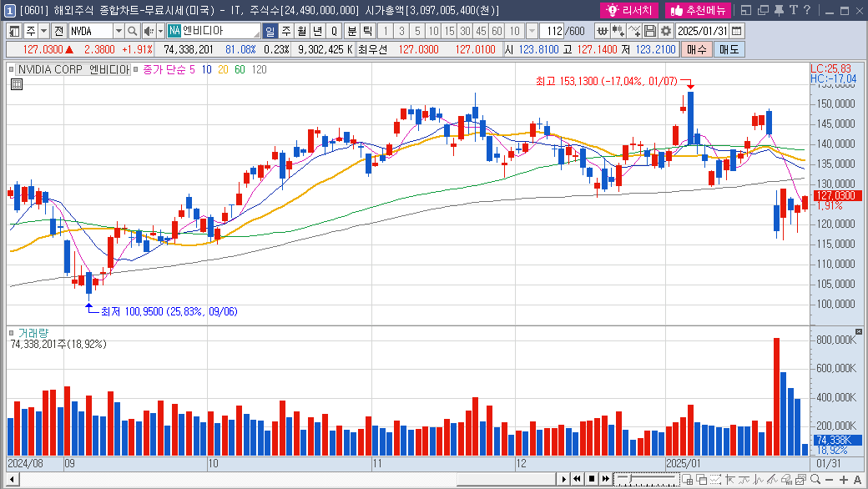This screenshot has width=868, height=489.
Task: Open chart settings gear icon
Action: click(666, 31)
